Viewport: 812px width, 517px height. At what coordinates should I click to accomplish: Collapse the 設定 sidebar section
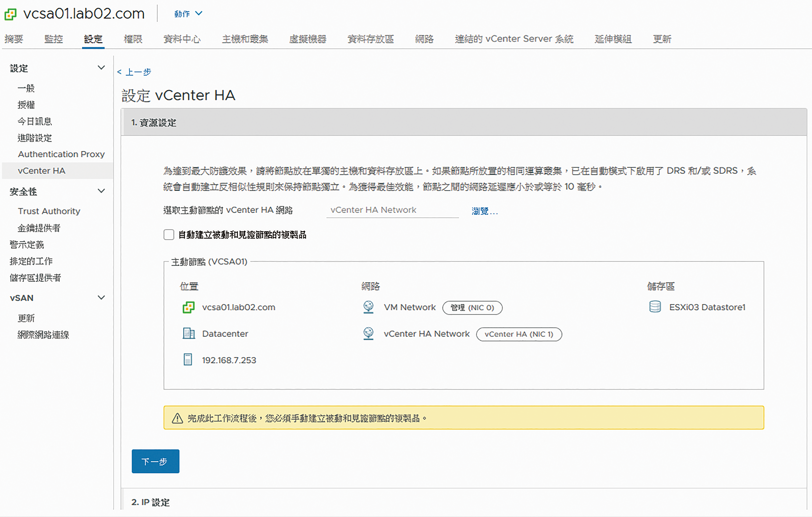point(101,67)
